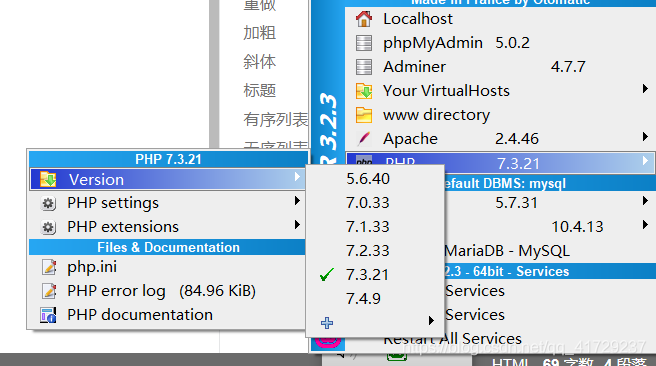Click the www directory folder icon
This screenshot has width=656, height=366.
click(x=364, y=115)
